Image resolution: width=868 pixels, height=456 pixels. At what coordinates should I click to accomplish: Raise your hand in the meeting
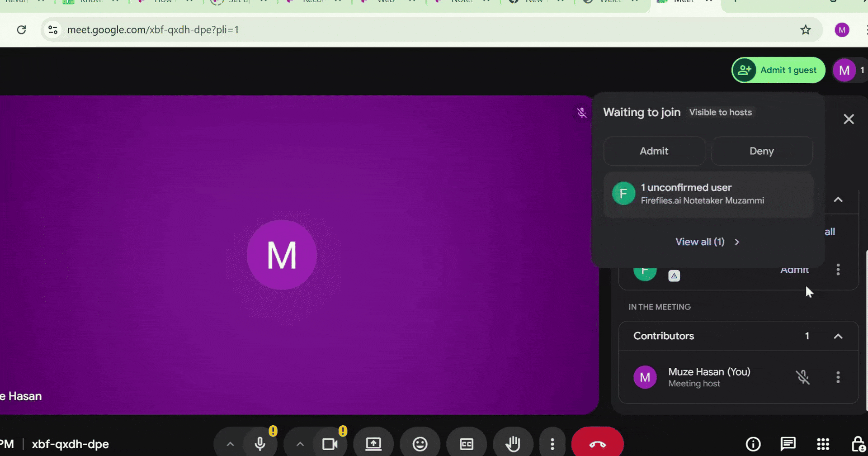click(513, 443)
